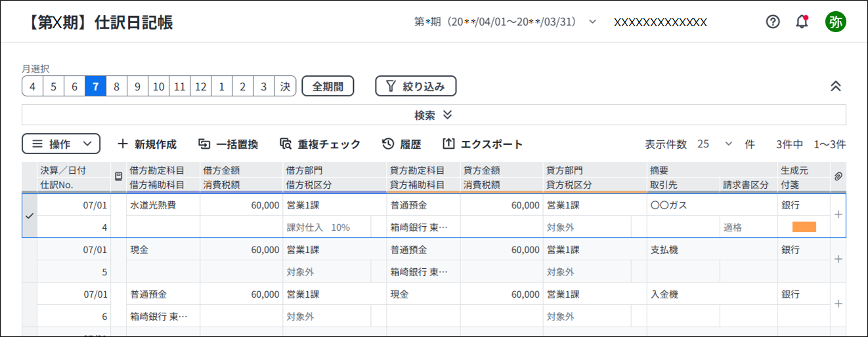Viewport: 868px width, 337px height.
Task: Open the 操作 actions dropdown
Action: (61, 144)
